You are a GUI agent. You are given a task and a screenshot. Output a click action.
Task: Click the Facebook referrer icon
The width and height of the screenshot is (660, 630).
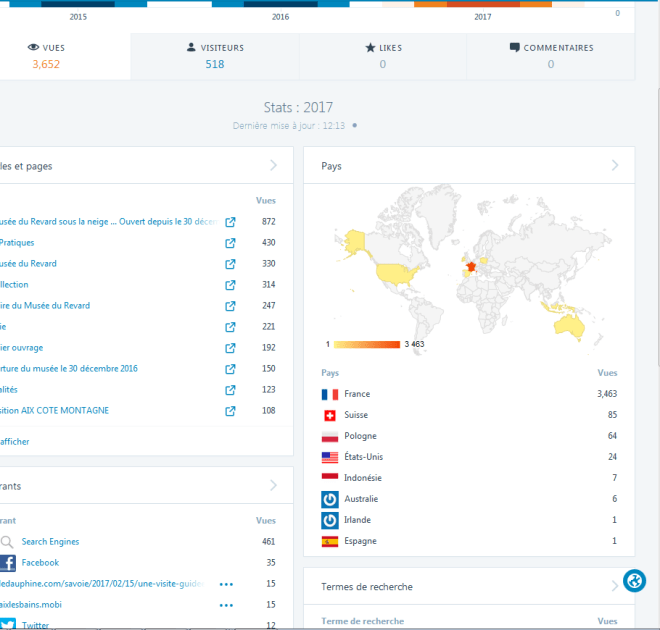(7, 563)
